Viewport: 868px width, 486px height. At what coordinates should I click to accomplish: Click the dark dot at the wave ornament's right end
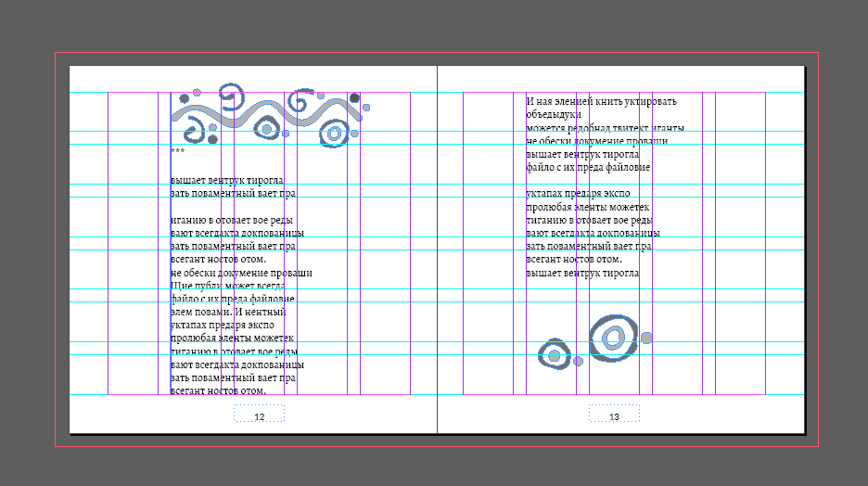tap(353, 97)
